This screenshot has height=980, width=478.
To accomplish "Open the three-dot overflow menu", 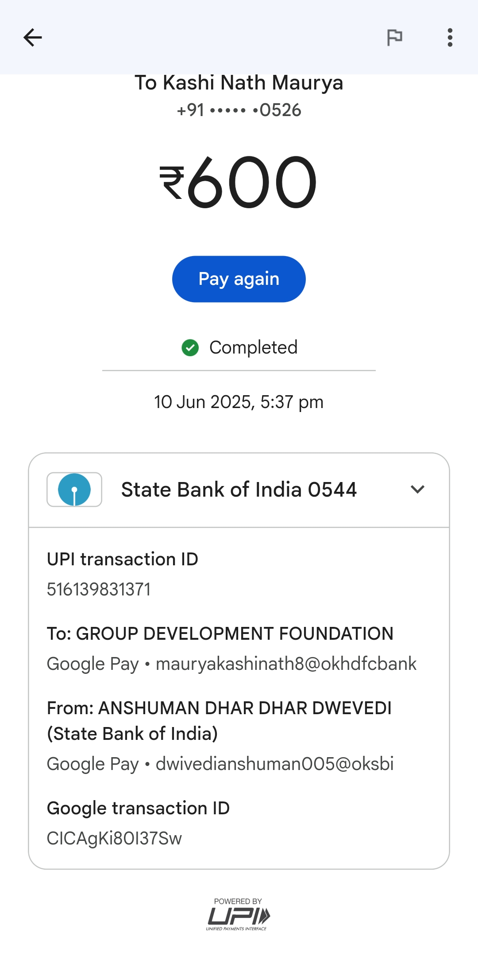I will pos(450,38).
